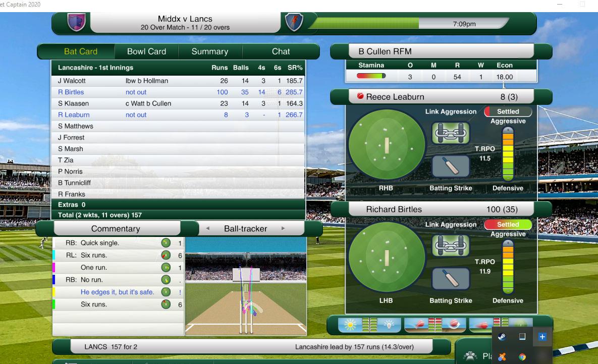
Task: Toggle Batting Strike bat icon for Reece Leaburn
Action: 451,166
